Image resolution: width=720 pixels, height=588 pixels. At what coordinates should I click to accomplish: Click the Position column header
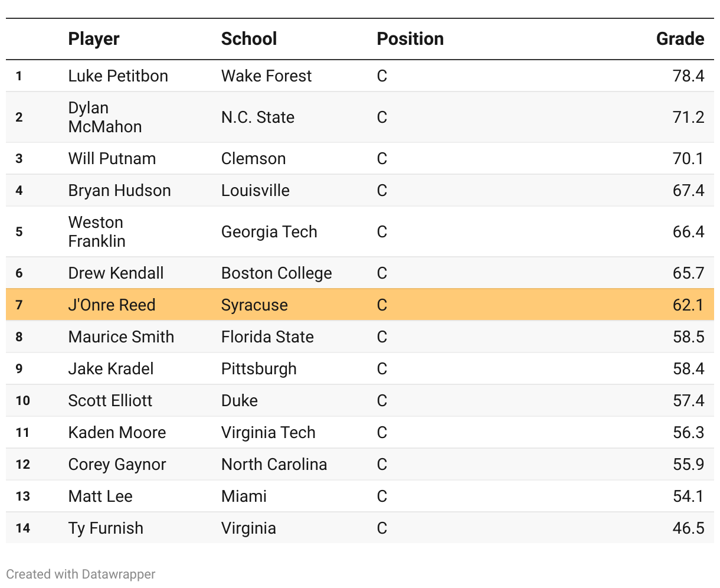click(x=410, y=39)
